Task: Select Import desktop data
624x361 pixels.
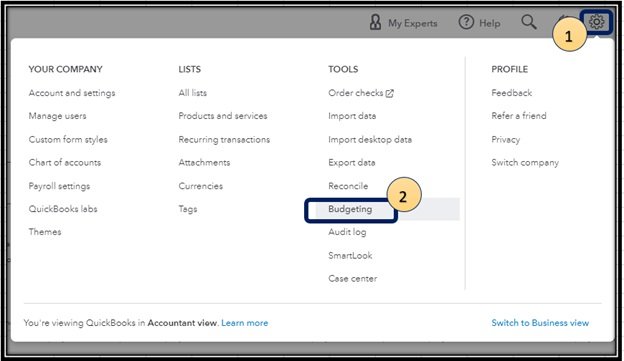Action: 370,139
